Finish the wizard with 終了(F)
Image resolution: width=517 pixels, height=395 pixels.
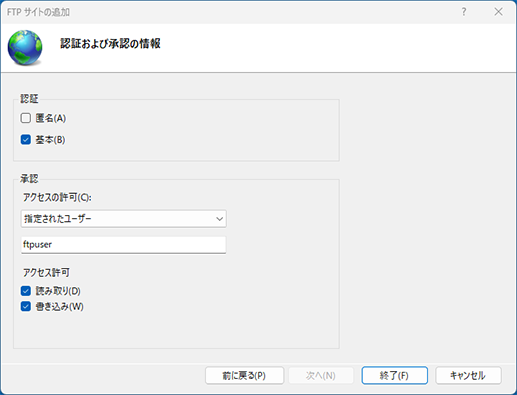click(x=394, y=376)
